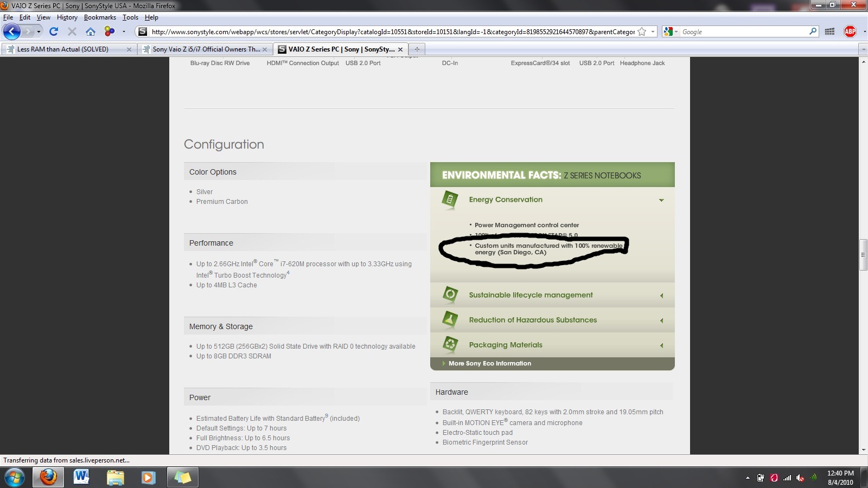This screenshot has height=488, width=868.
Task: Show hidden system tray icons
Action: pos(748,478)
